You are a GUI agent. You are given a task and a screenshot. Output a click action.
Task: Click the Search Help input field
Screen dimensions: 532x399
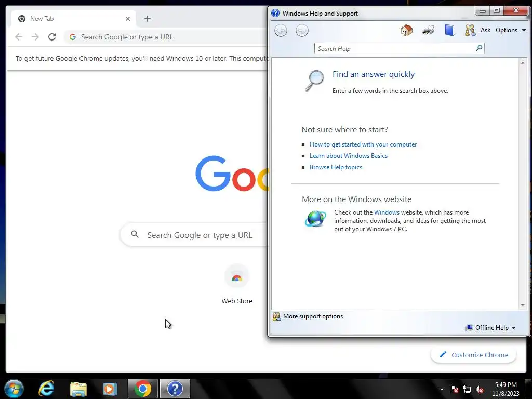click(x=395, y=48)
